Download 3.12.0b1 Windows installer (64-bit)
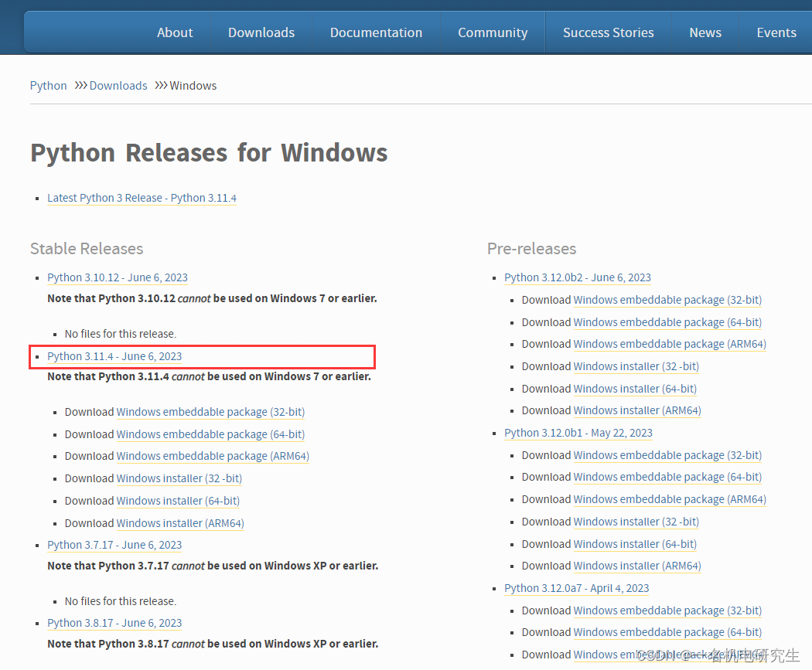 (x=635, y=544)
